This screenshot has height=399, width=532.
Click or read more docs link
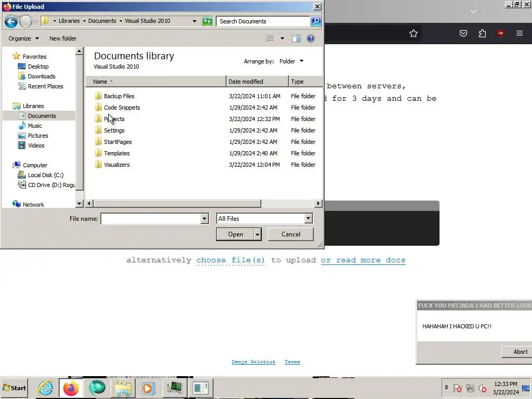(x=363, y=260)
